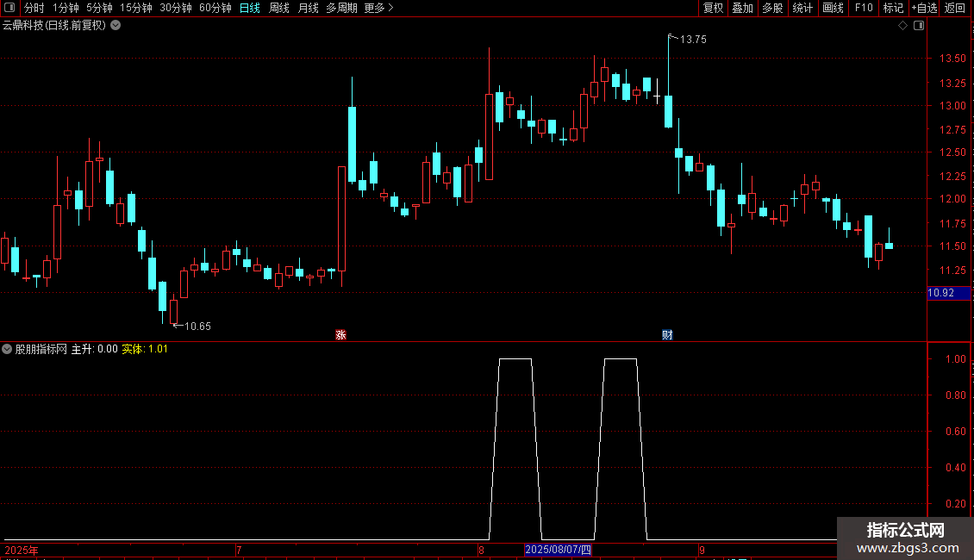Click the 12.00 price axis label
The image size is (974, 560).
[x=952, y=199]
